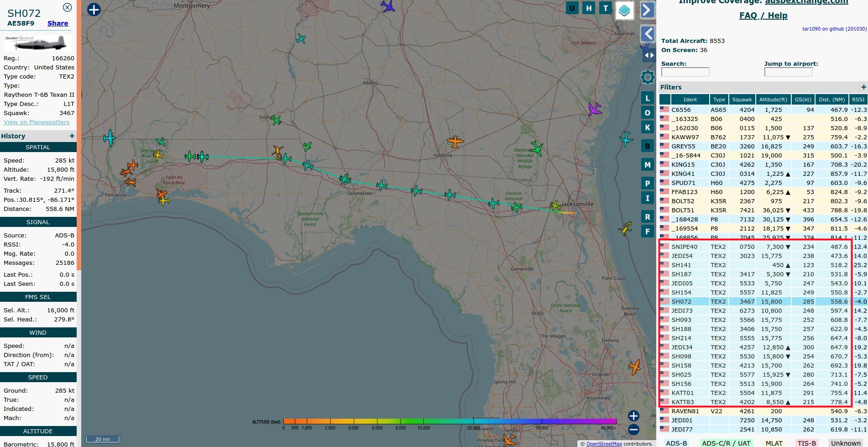Toggle the P map button
This screenshot has width=868, height=447.
coord(647,184)
